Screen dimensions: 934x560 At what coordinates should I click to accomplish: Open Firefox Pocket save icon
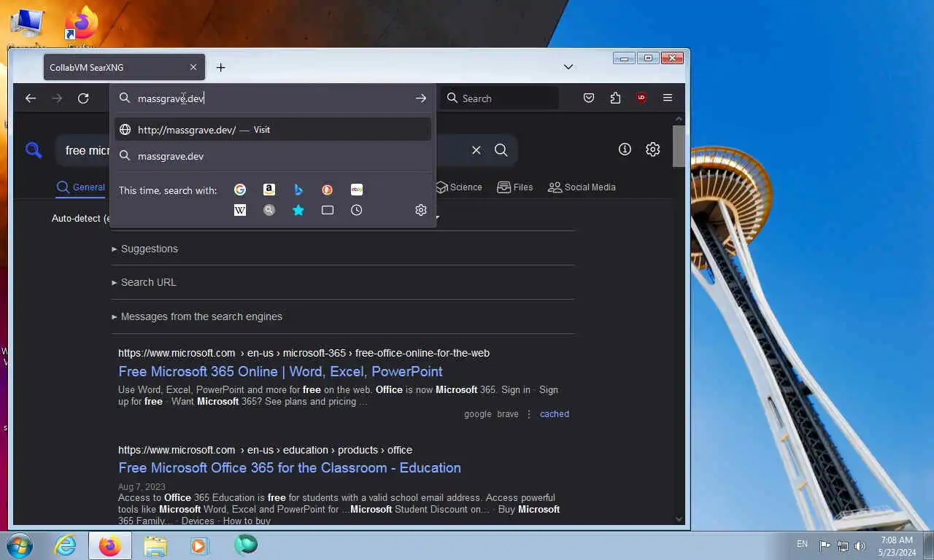(589, 98)
